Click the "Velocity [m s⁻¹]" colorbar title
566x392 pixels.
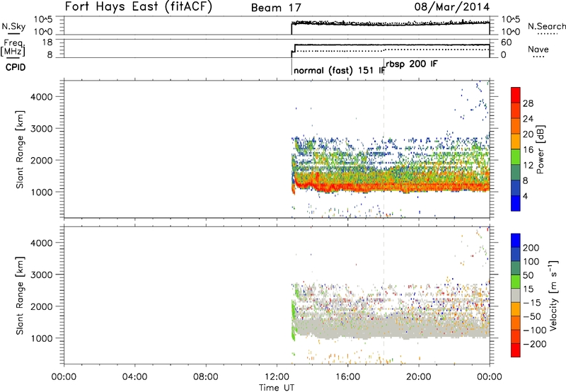(553, 295)
